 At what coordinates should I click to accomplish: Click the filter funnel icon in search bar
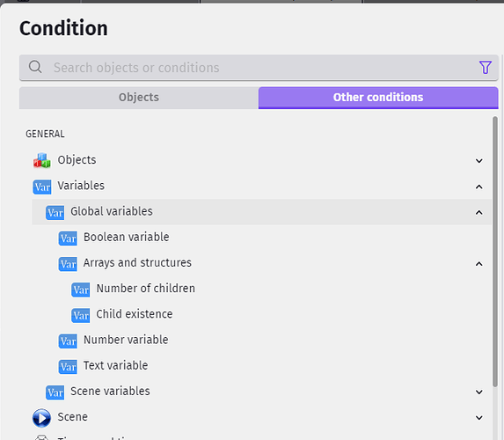point(485,68)
